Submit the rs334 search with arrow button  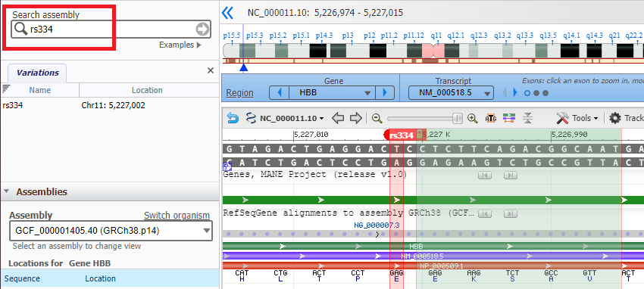202,29
